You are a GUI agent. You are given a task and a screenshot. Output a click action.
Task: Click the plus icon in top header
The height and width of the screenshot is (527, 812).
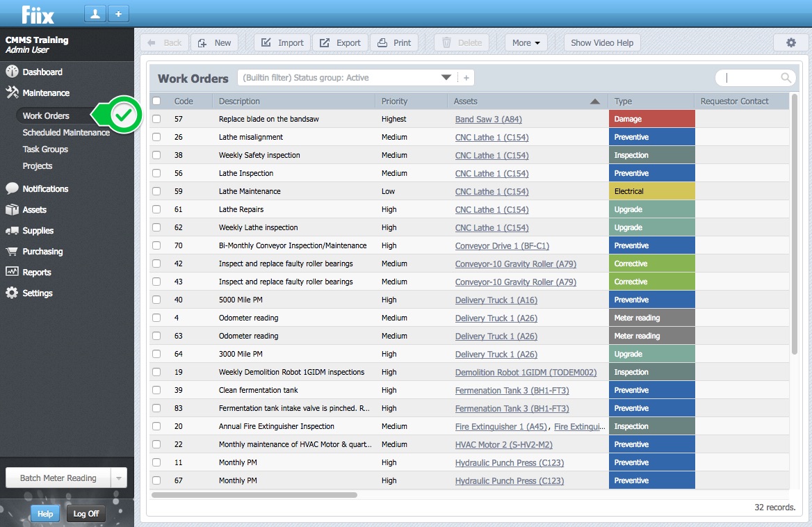[x=119, y=14]
